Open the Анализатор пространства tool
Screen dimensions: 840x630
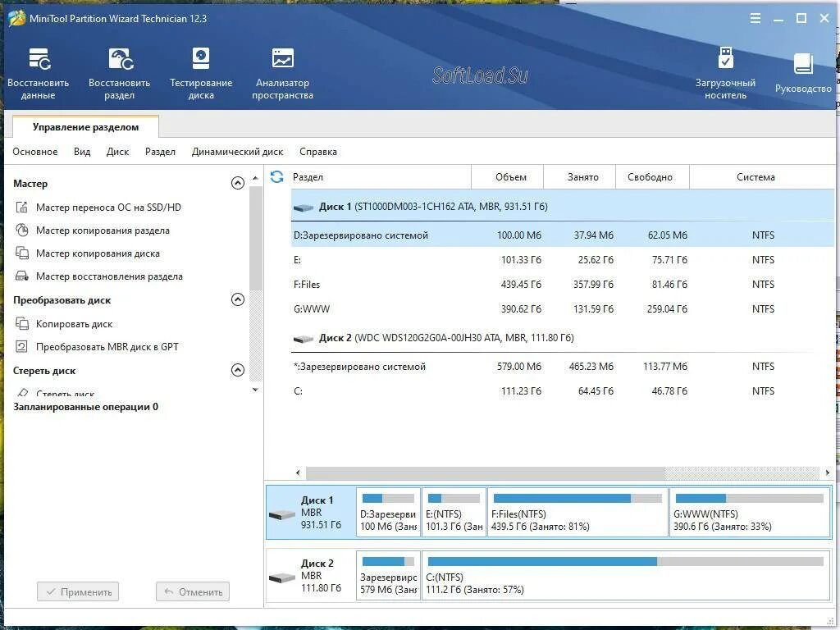click(x=282, y=73)
